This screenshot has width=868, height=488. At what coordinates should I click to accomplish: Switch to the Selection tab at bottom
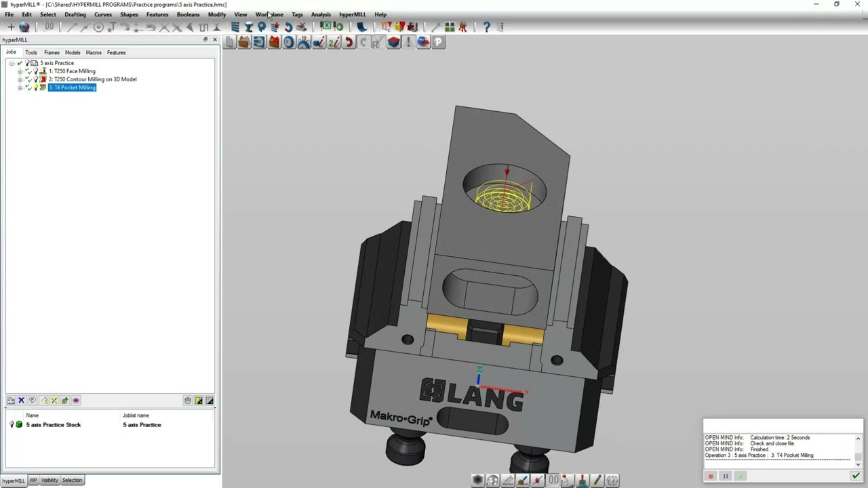coord(72,481)
